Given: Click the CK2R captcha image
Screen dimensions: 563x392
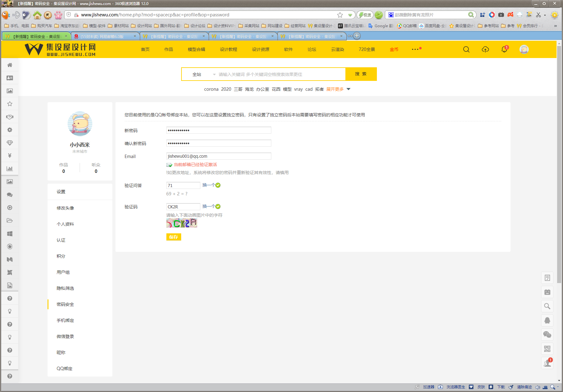Looking at the screenshot, I should pyautogui.click(x=181, y=223).
